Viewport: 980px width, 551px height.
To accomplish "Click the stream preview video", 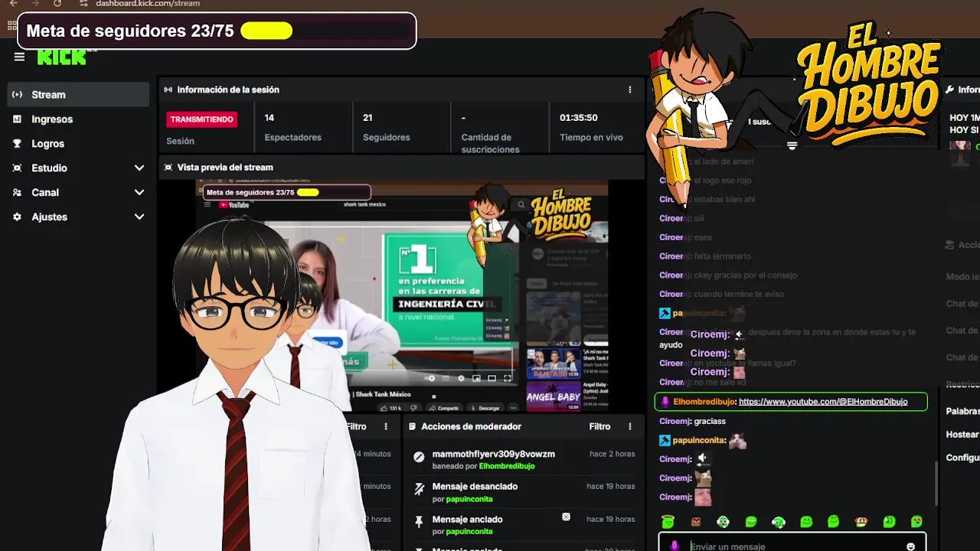I will pos(401,295).
